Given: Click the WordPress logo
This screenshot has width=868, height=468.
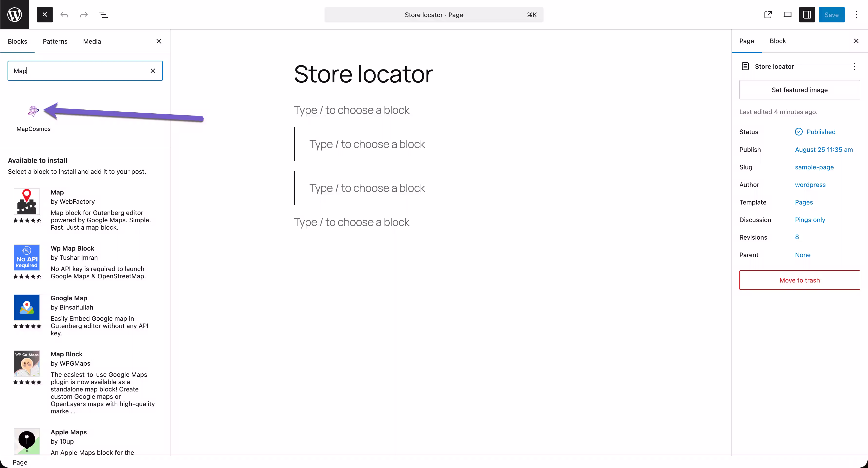Looking at the screenshot, I should [x=14, y=14].
